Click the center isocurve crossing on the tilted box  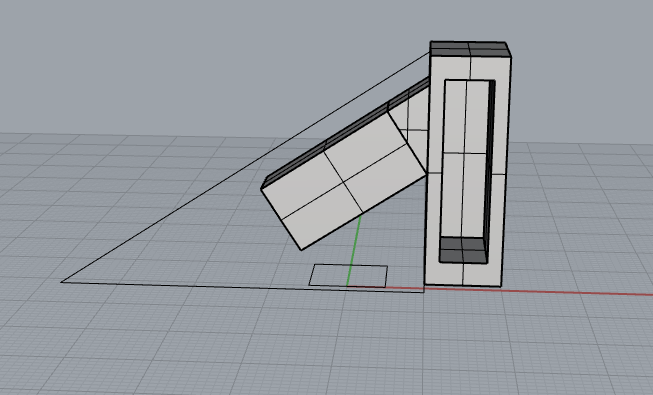pos(343,182)
